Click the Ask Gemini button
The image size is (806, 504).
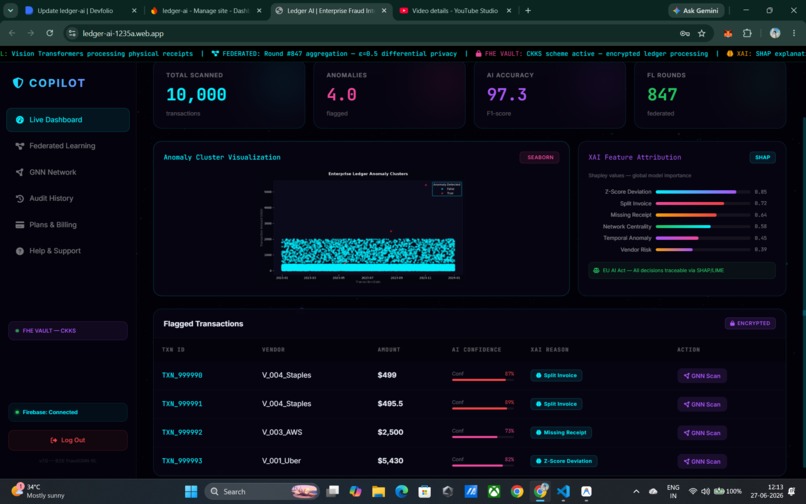696,10
